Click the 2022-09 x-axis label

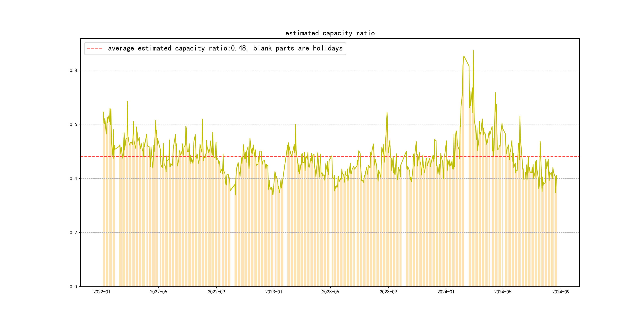pyautogui.click(x=216, y=292)
